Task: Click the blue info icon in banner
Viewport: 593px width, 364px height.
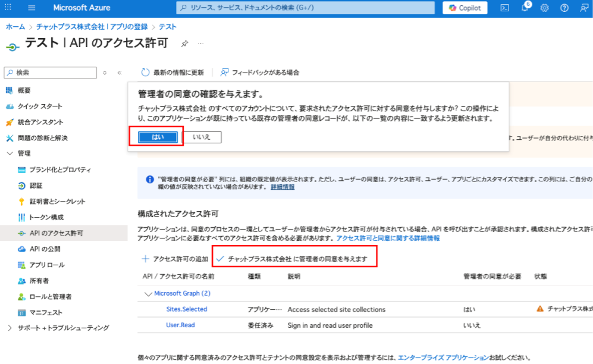Action: (150, 179)
